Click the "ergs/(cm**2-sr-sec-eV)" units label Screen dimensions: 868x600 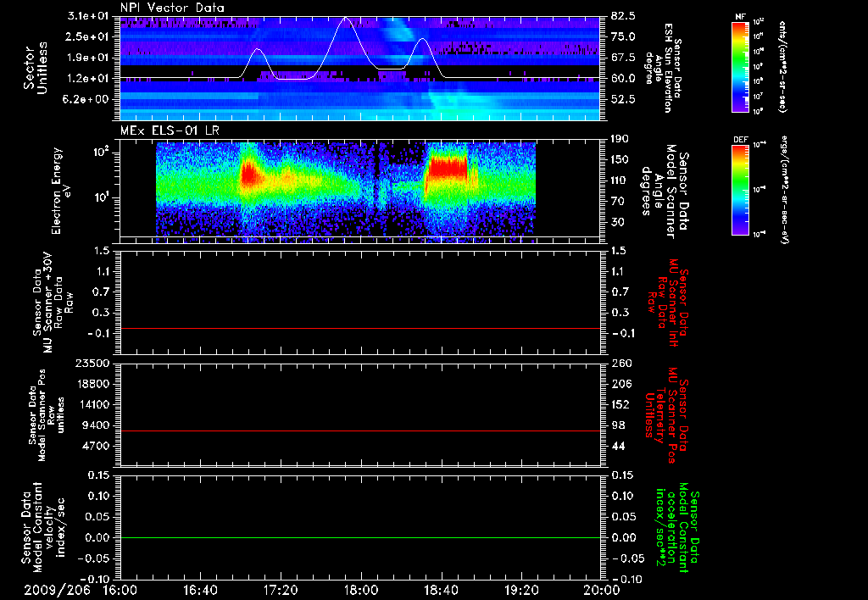click(x=784, y=190)
